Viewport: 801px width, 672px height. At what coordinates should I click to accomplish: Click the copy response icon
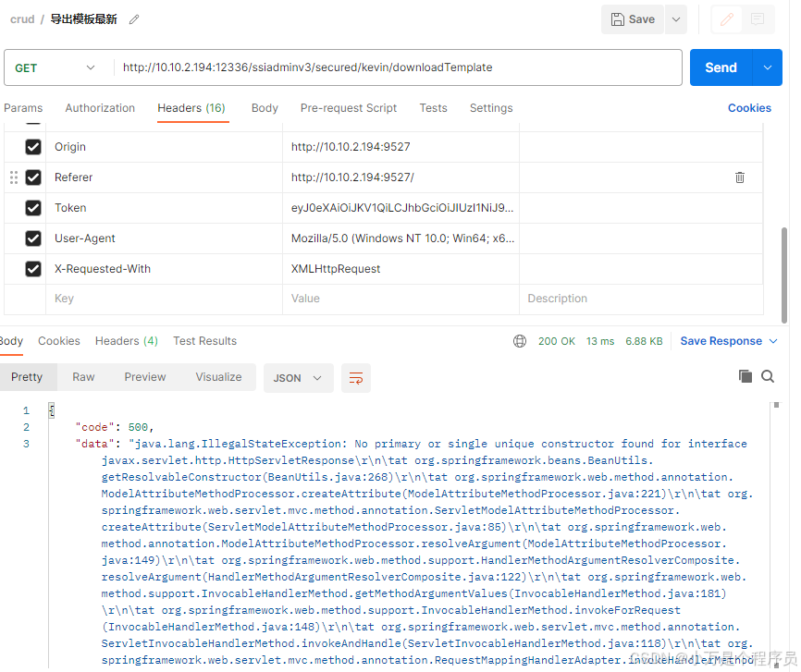click(x=746, y=376)
